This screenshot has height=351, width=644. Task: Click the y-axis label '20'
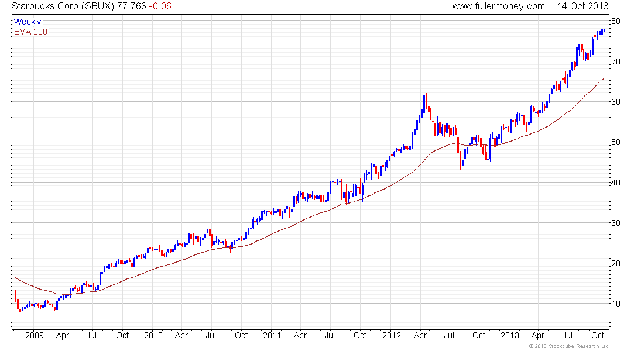point(615,263)
